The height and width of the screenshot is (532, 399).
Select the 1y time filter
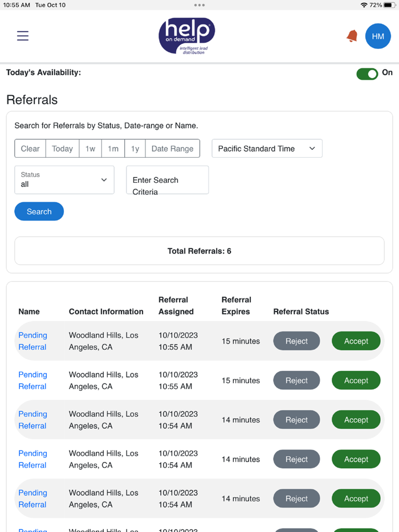click(x=135, y=148)
